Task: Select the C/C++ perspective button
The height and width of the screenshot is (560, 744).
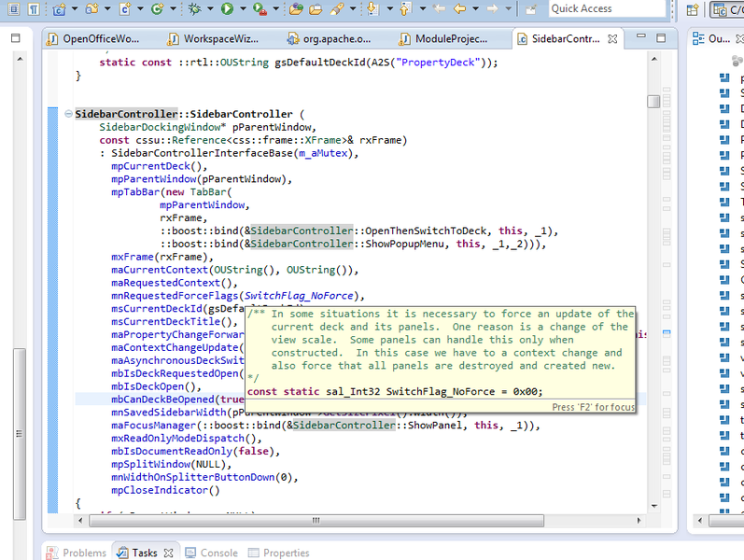Action: point(727,9)
